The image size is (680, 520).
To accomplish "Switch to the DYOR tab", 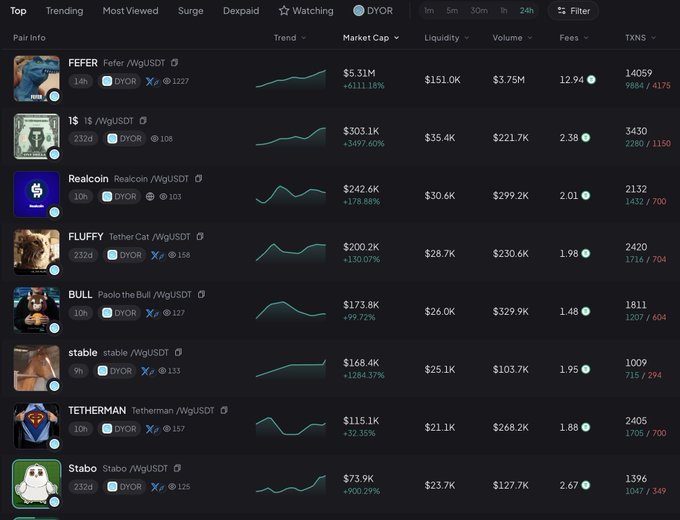I will [373, 10].
